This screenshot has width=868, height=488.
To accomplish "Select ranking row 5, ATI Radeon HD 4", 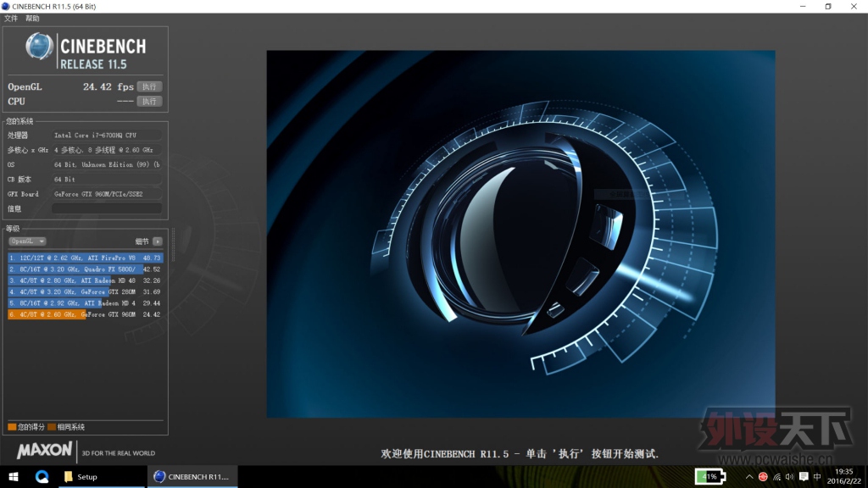I will (x=86, y=303).
